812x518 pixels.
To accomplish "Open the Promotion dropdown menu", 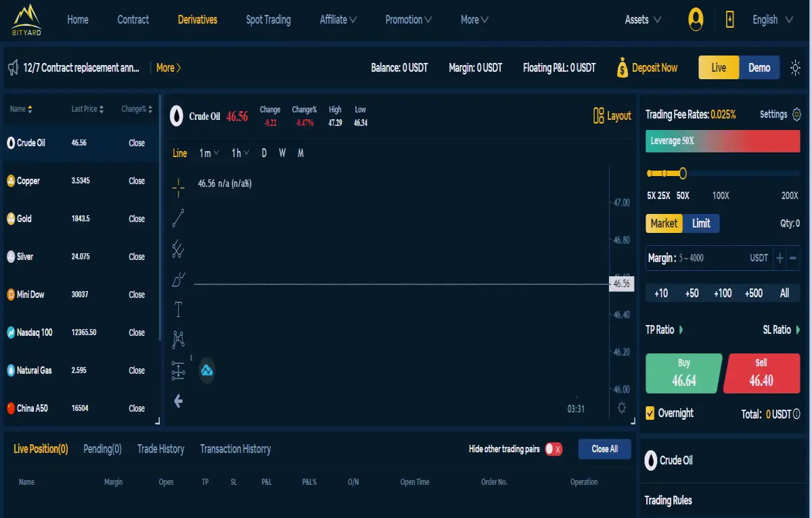I will [409, 20].
